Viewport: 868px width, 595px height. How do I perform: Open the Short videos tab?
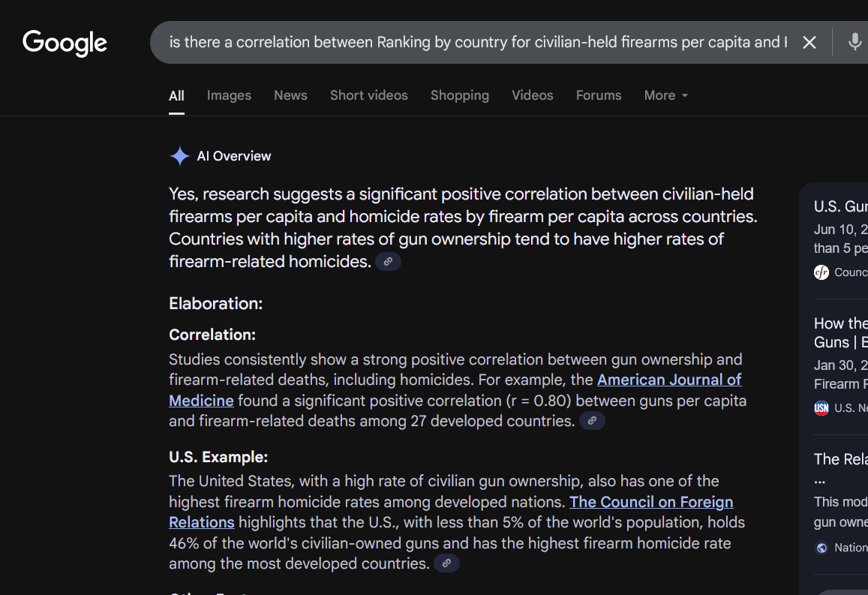click(x=369, y=95)
